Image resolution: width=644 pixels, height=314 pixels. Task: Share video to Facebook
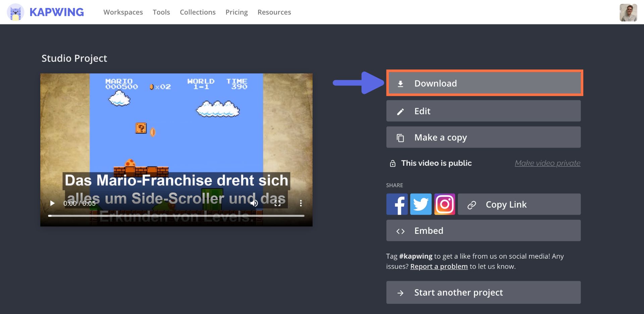point(397,204)
